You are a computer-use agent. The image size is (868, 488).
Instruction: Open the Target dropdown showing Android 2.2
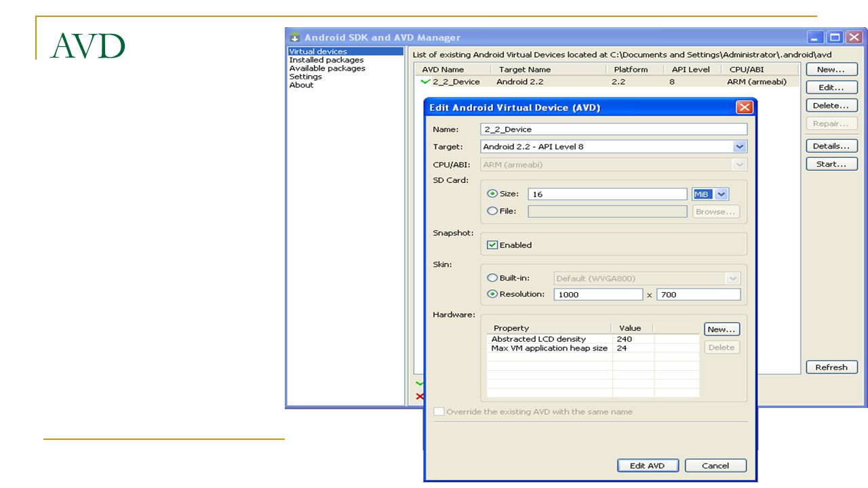pos(739,146)
